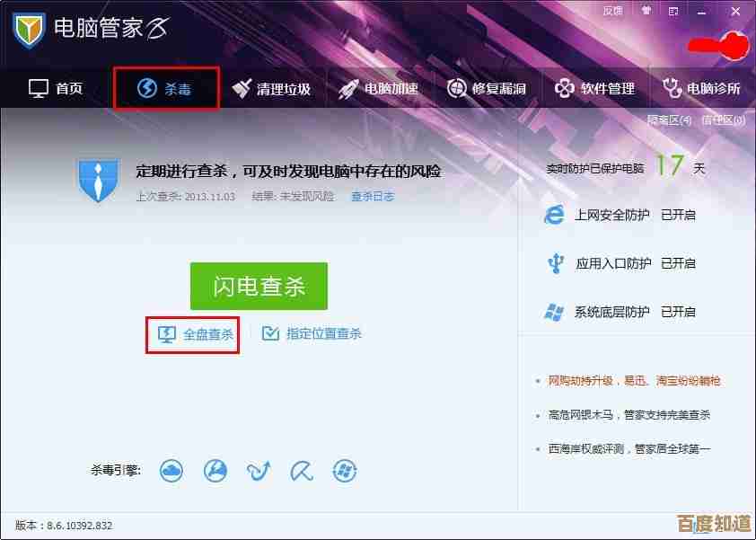Open the 查杀日志 scan log link

pyautogui.click(x=372, y=196)
